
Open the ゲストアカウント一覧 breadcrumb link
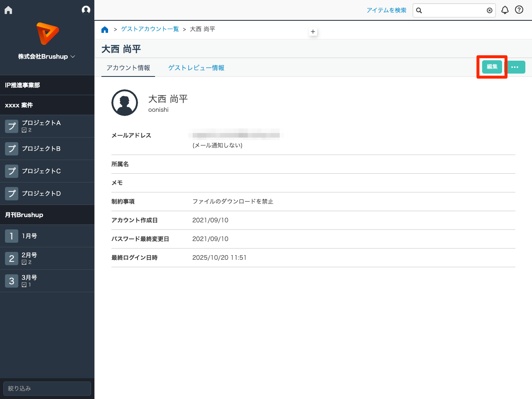point(150,29)
